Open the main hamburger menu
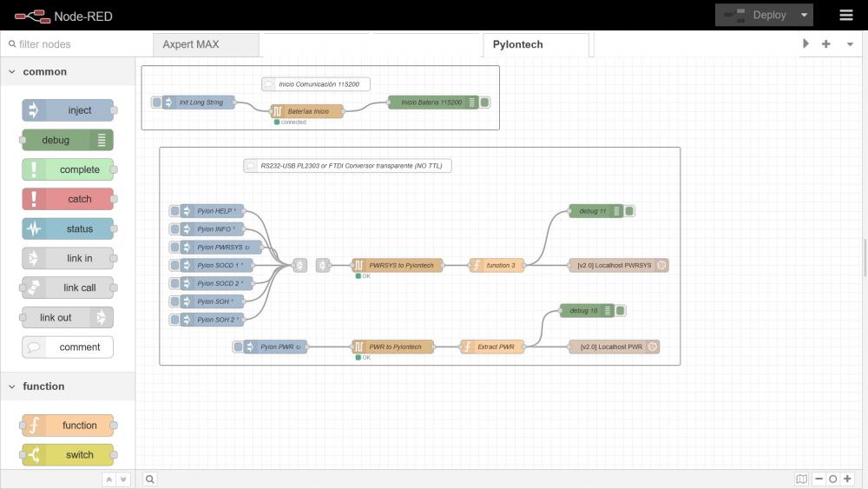This screenshot has height=489, width=868. click(x=845, y=15)
